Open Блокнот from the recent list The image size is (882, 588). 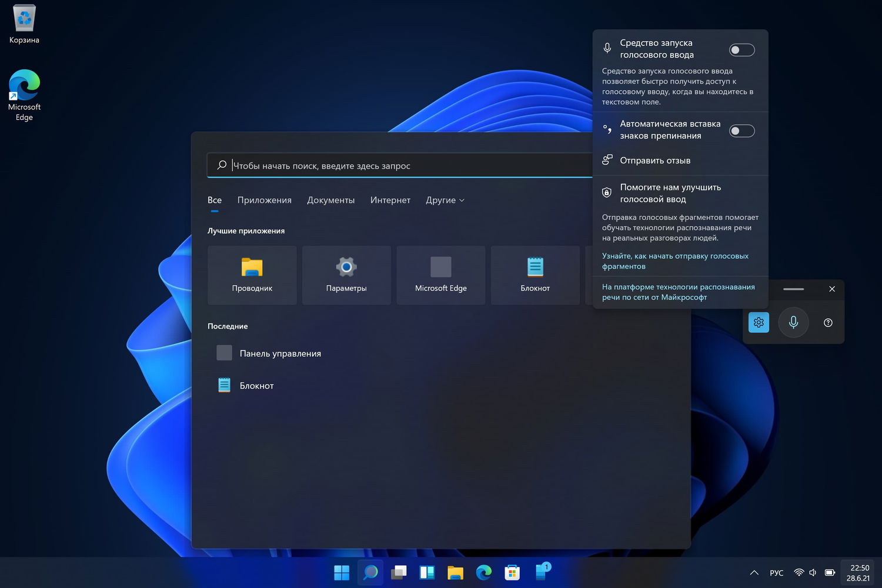(245, 385)
